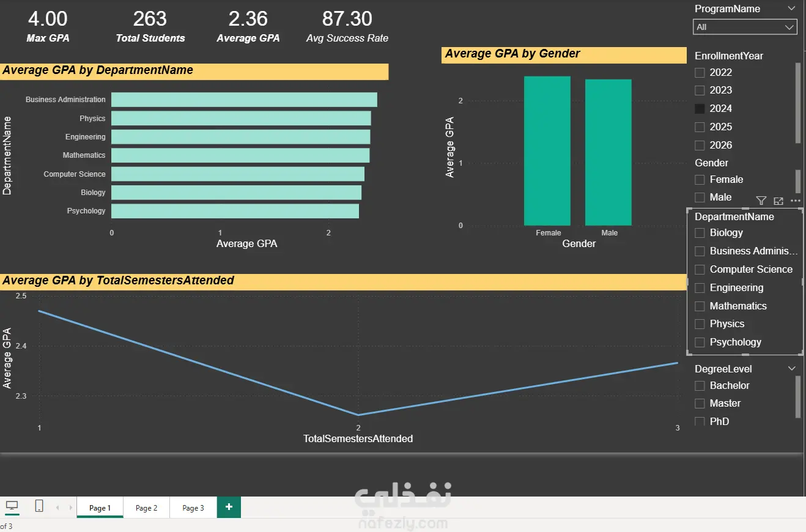The image size is (806, 532).
Task: Select the Total Students card value 263
Action: [150, 19]
